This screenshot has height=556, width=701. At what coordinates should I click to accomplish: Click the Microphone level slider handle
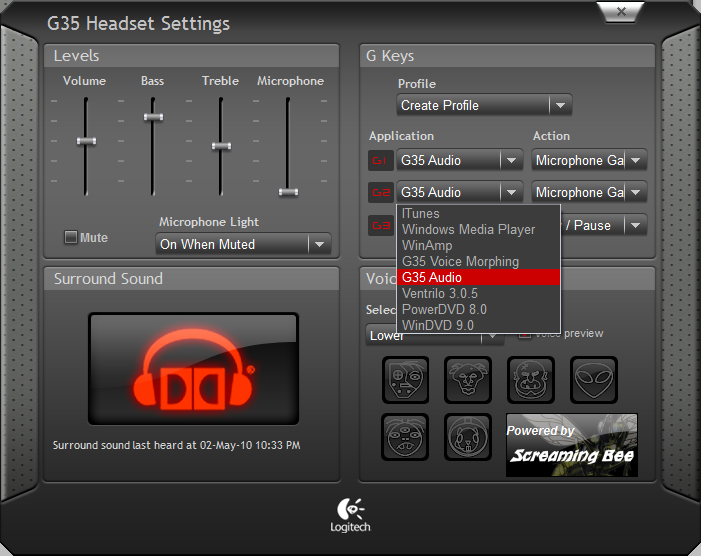288,192
